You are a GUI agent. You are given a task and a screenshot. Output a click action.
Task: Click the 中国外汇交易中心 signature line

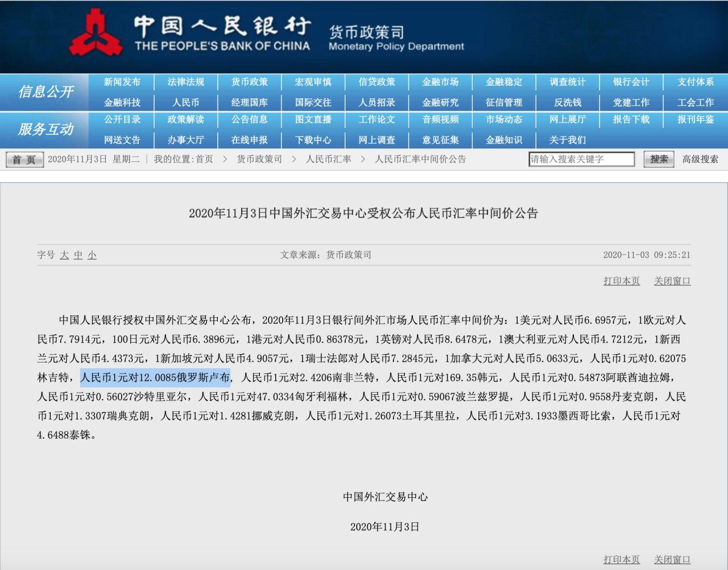[x=385, y=497]
